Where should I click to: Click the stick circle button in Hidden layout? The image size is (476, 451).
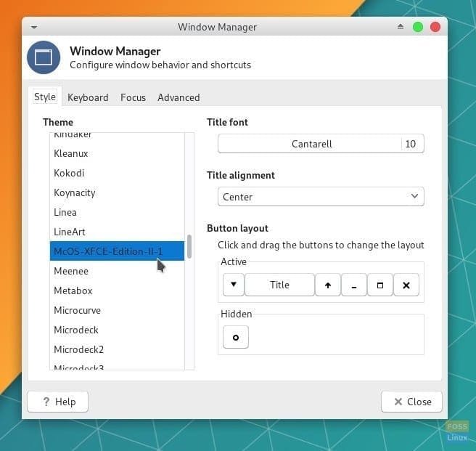point(236,337)
